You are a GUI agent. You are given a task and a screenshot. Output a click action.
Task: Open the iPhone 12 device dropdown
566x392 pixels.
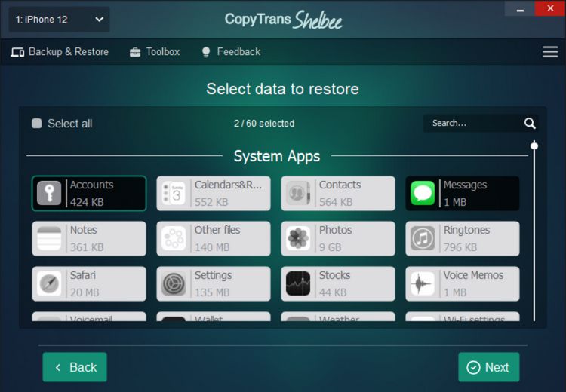[x=59, y=20]
